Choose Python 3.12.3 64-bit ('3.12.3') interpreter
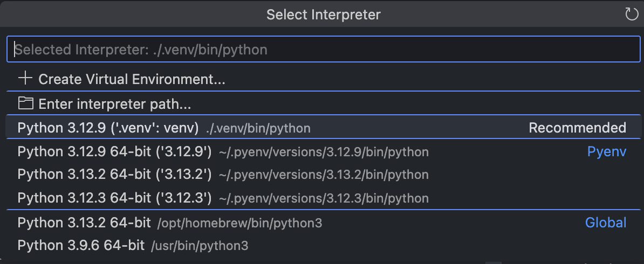 point(323,198)
